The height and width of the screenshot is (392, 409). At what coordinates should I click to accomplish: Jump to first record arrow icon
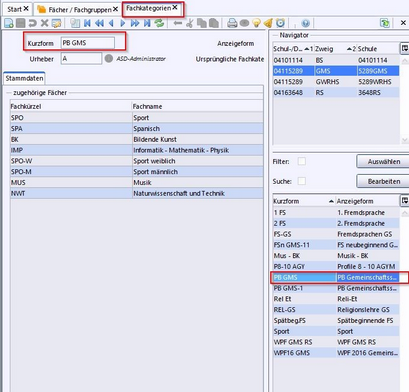[x=87, y=23]
